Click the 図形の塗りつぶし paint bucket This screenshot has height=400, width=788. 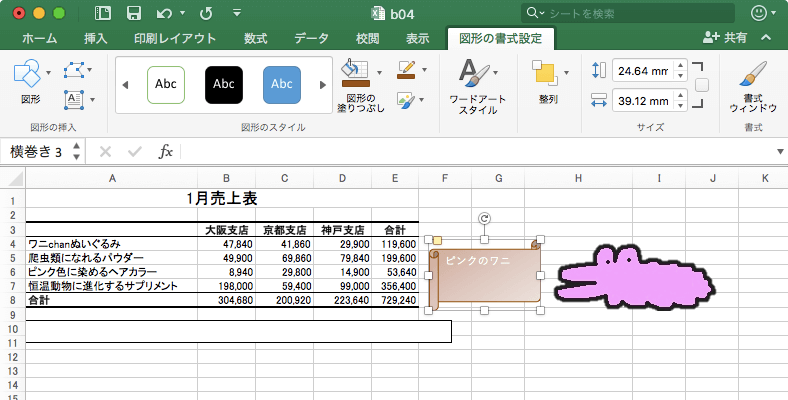[356, 74]
